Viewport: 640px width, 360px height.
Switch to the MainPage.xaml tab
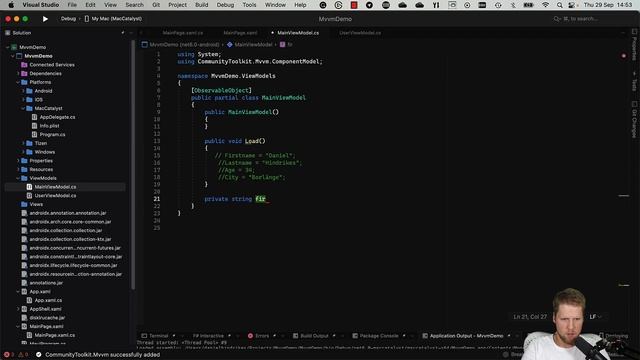240,33
